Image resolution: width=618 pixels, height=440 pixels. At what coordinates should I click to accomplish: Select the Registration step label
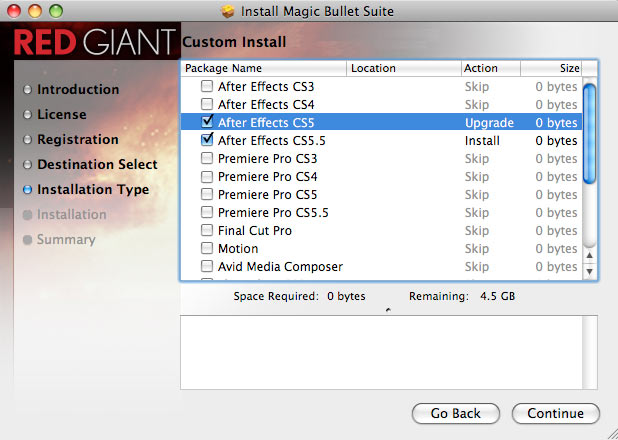pyautogui.click(x=78, y=140)
